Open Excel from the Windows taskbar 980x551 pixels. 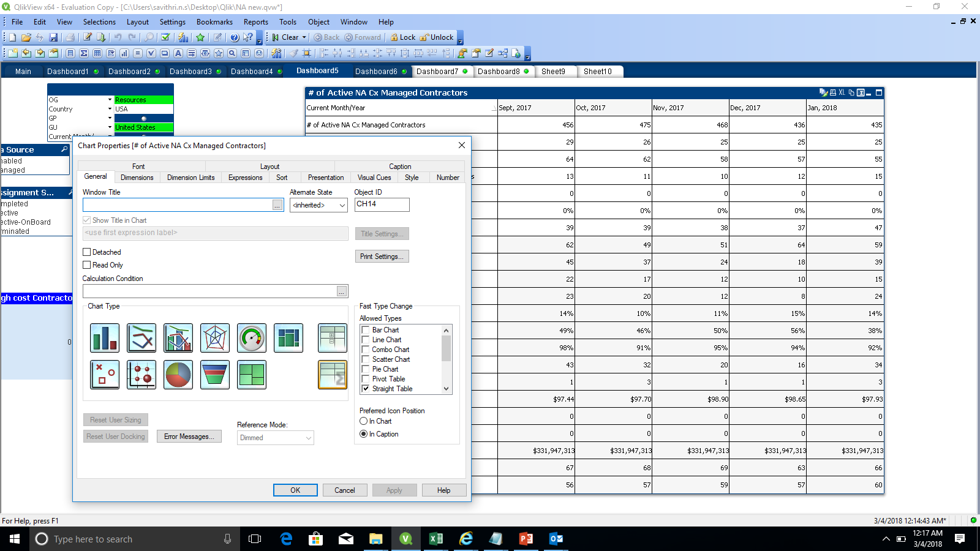(435, 539)
